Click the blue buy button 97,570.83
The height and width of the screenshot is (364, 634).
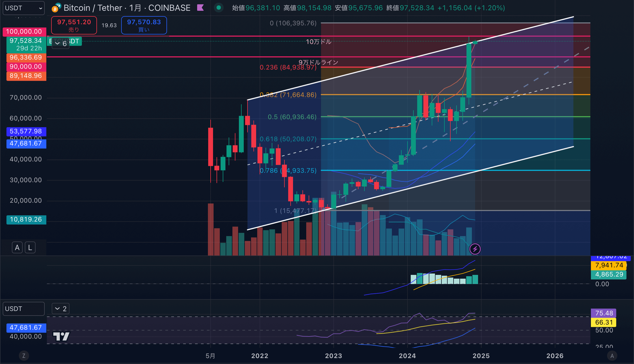(x=144, y=25)
